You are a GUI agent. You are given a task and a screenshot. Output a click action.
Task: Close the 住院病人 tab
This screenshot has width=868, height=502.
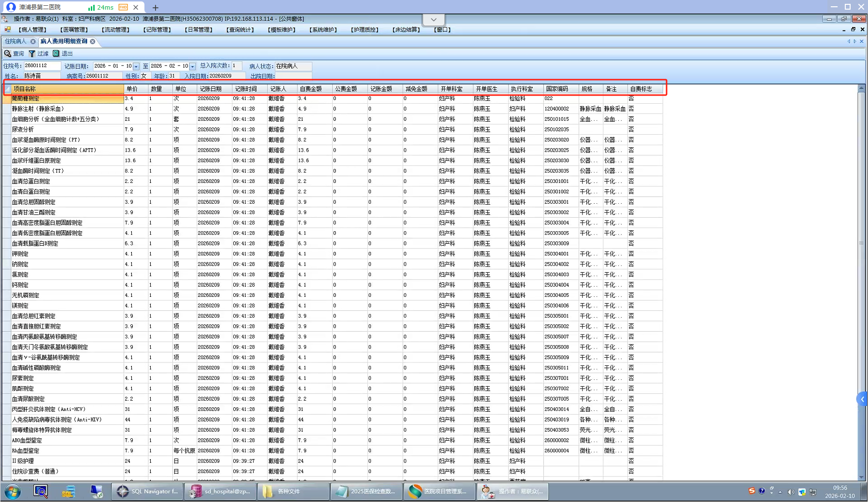[x=33, y=42]
